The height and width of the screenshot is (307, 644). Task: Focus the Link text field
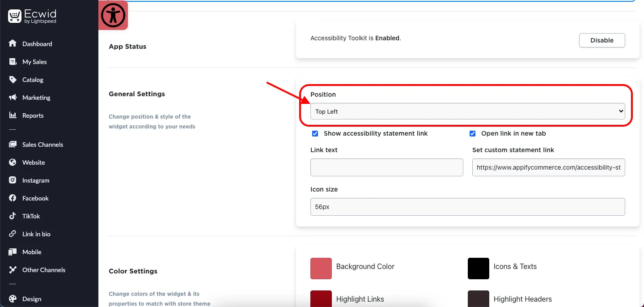(386, 167)
